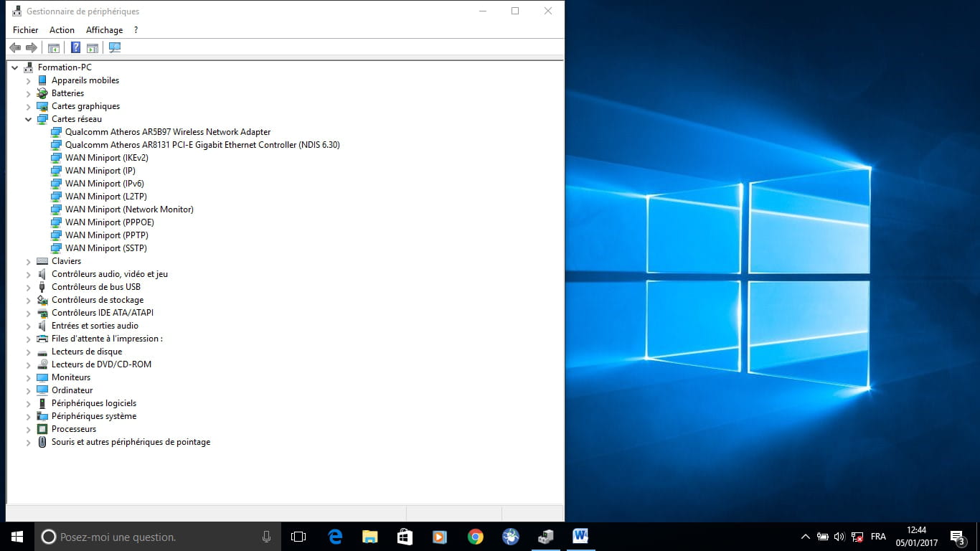Screen dimensions: 980x551
Task: Open the volume control in system tray
Action: point(840,537)
